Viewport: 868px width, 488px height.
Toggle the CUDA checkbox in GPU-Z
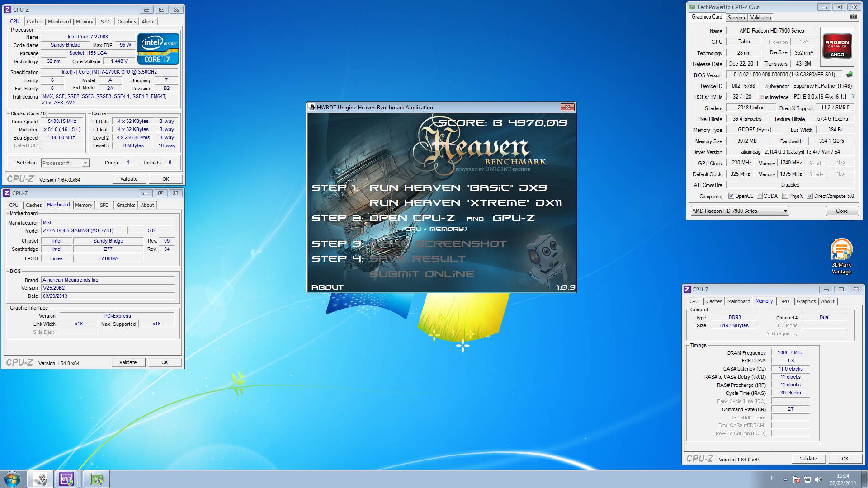tap(759, 196)
